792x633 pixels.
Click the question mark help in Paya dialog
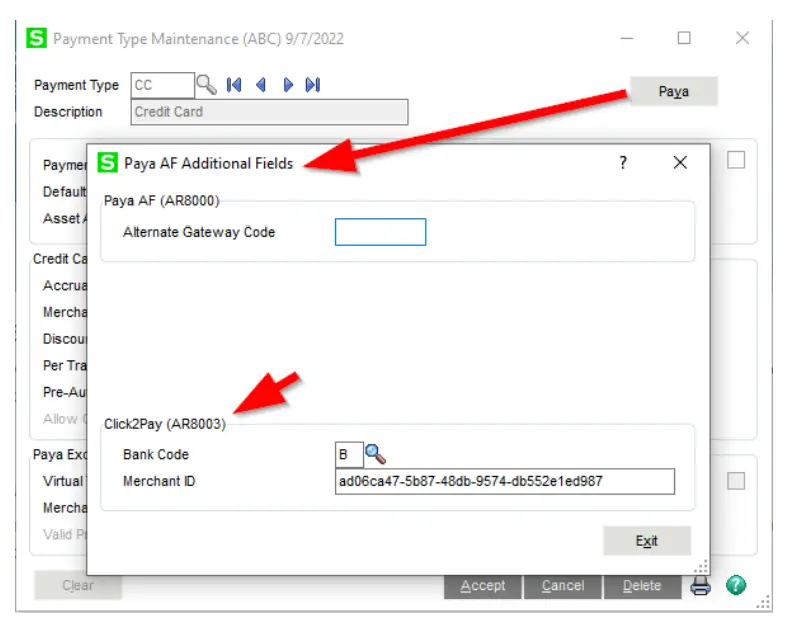(623, 163)
